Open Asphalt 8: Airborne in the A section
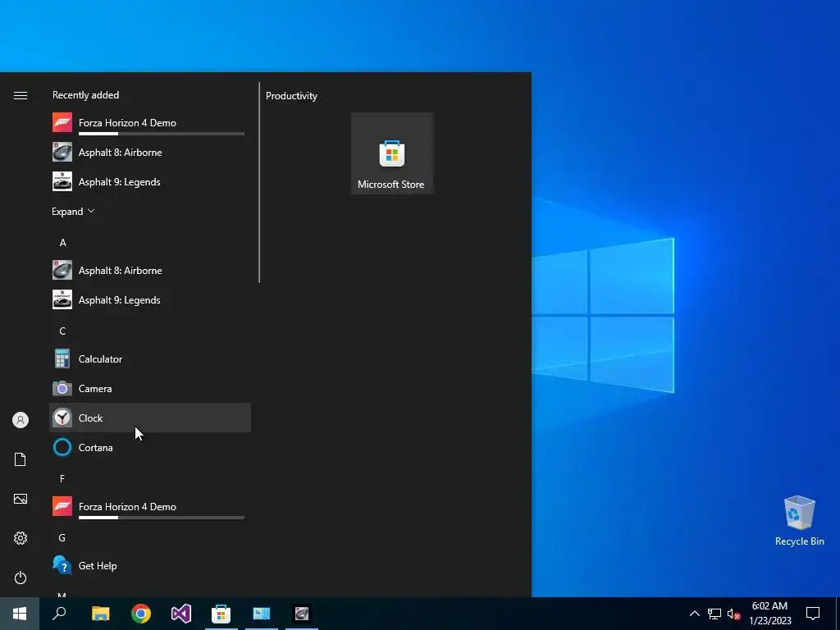 [x=150, y=271]
